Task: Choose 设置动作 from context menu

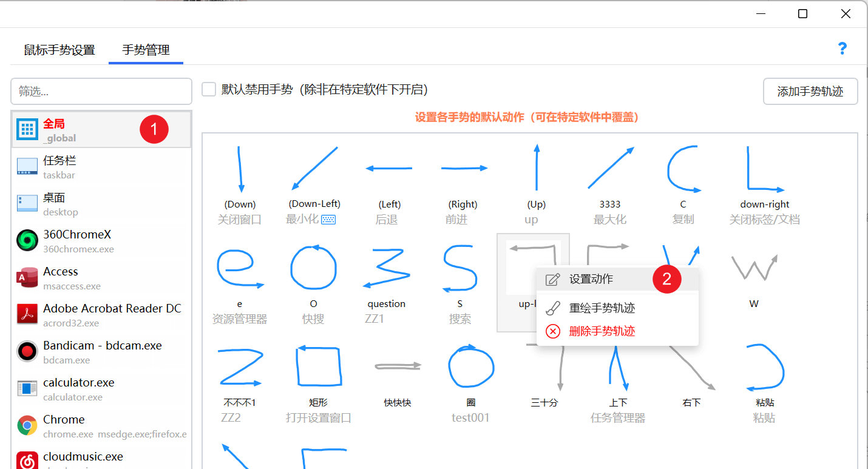Action: [617, 279]
